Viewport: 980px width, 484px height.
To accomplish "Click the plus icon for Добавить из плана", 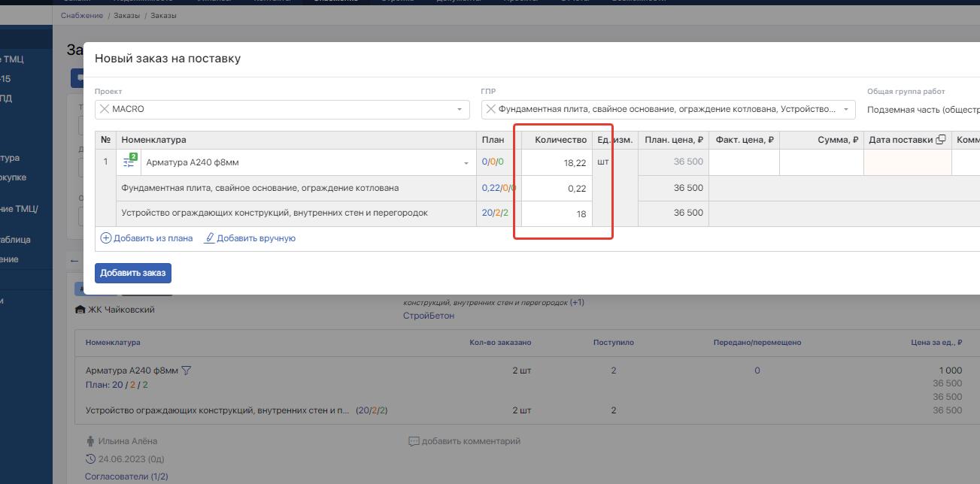I will pyautogui.click(x=105, y=238).
